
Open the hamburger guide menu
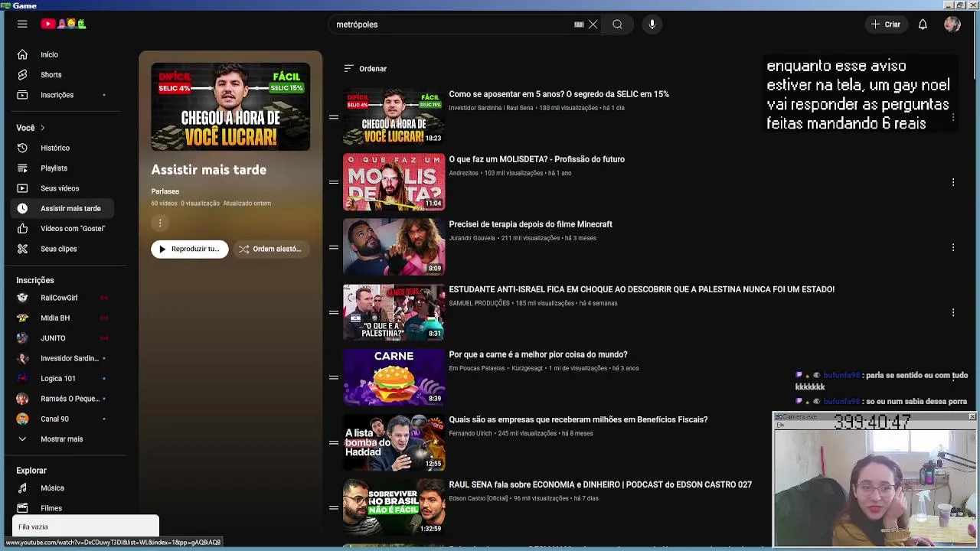(22, 24)
